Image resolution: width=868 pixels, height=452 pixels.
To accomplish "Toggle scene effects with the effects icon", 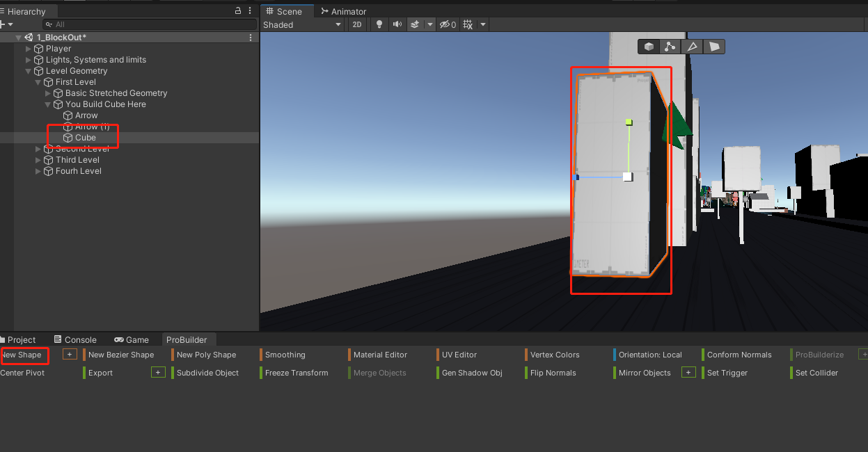I will click(413, 24).
